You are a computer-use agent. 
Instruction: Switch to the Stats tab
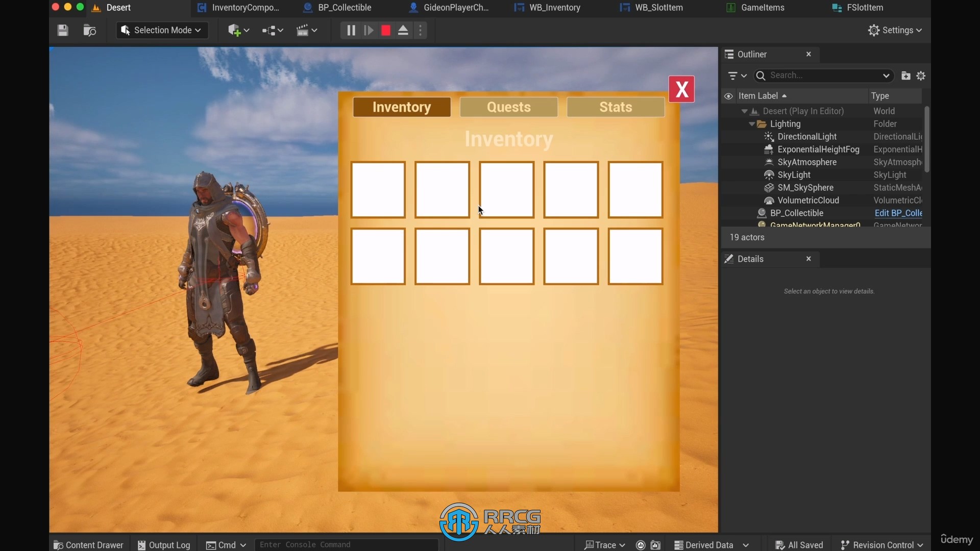point(615,107)
